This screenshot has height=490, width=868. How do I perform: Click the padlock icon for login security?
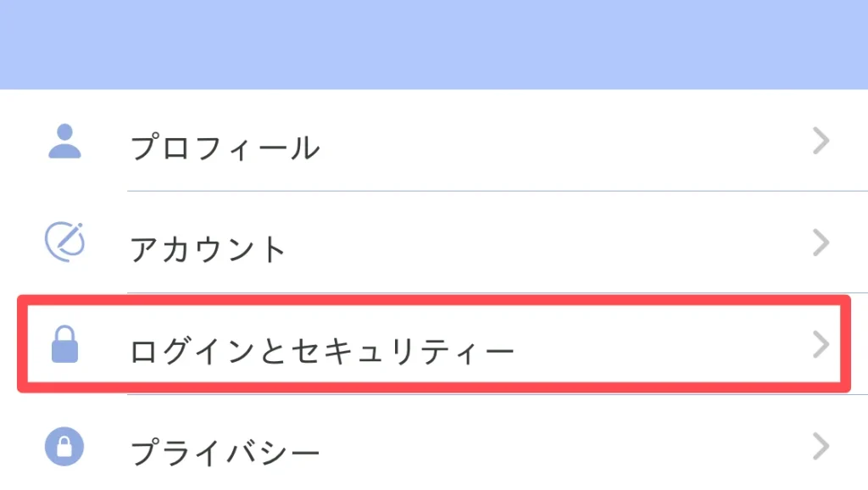(x=64, y=344)
